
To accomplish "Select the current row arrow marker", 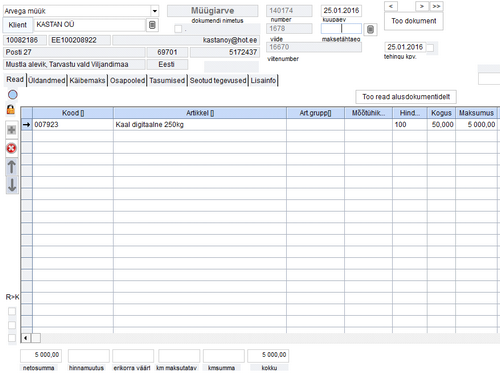I will [x=27, y=125].
